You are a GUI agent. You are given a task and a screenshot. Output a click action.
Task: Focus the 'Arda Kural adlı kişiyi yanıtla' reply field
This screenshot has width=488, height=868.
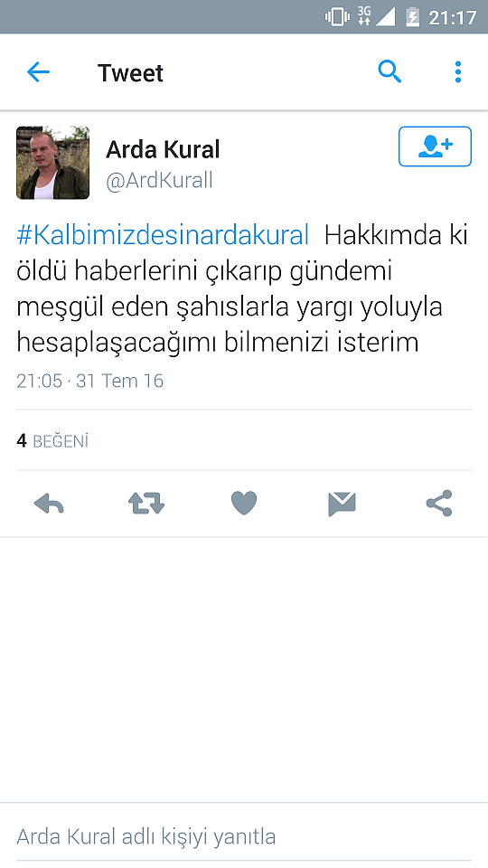tap(244, 835)
